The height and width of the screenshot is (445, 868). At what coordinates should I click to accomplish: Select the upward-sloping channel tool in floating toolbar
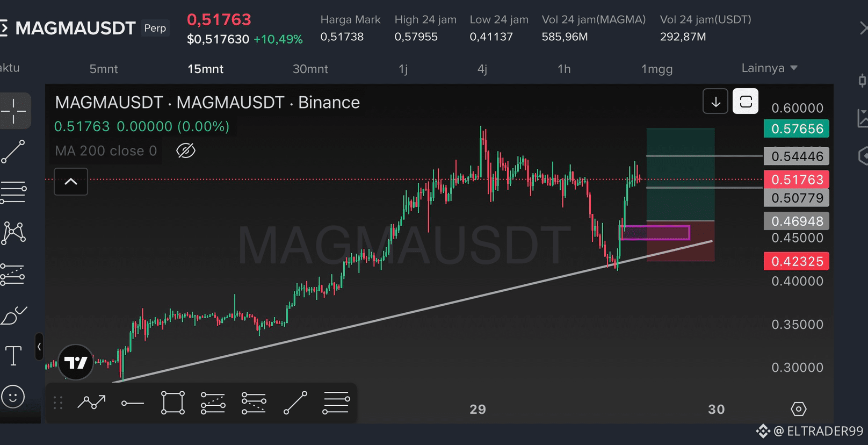pos(213,403)
